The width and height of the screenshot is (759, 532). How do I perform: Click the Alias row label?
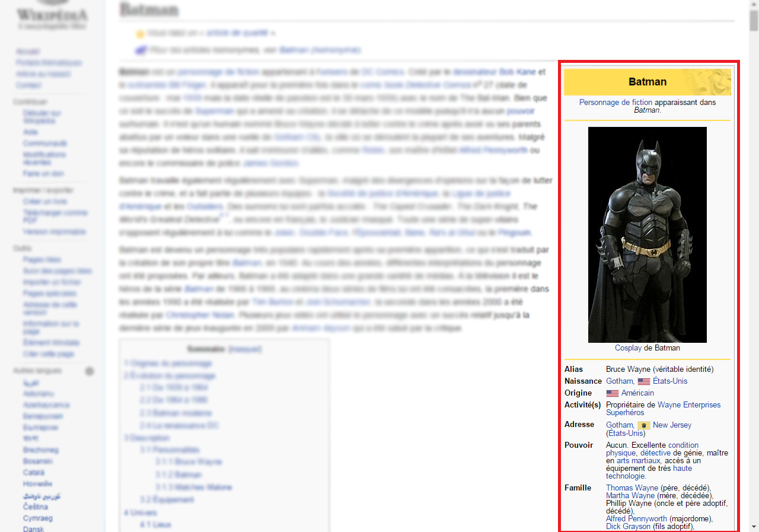click(573, 369)
